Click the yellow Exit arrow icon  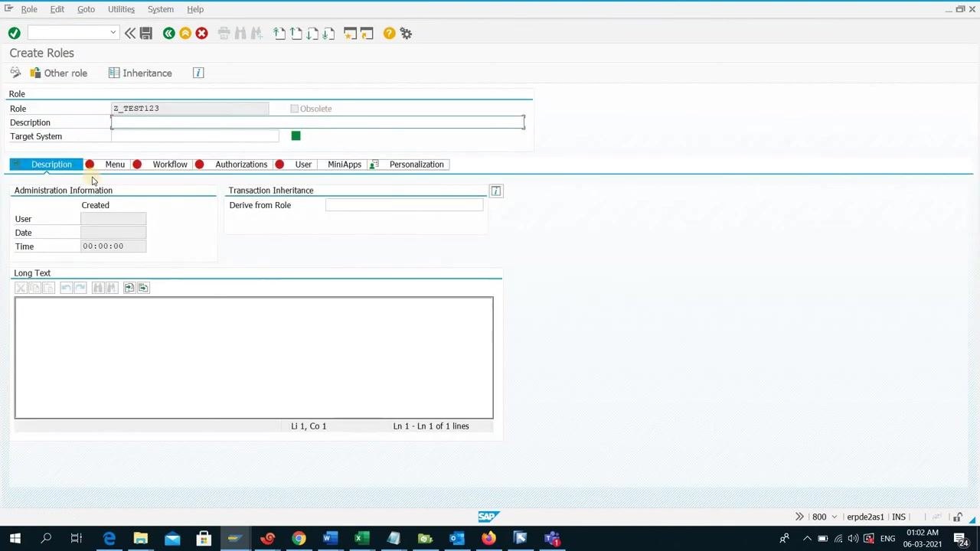pos(185,33)
